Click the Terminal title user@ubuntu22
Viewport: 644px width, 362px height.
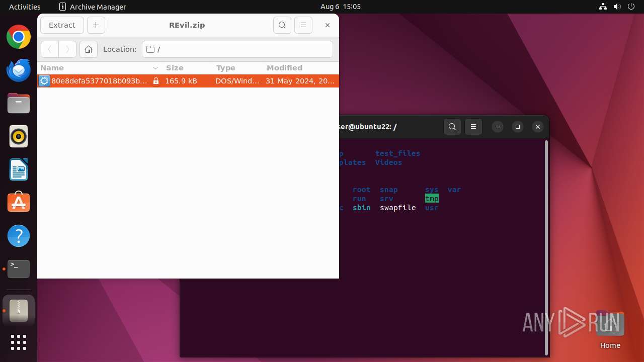point(368,127)
